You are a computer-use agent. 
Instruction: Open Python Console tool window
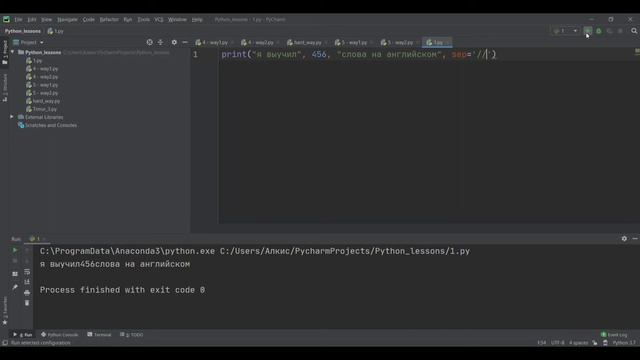click(60, 335)
